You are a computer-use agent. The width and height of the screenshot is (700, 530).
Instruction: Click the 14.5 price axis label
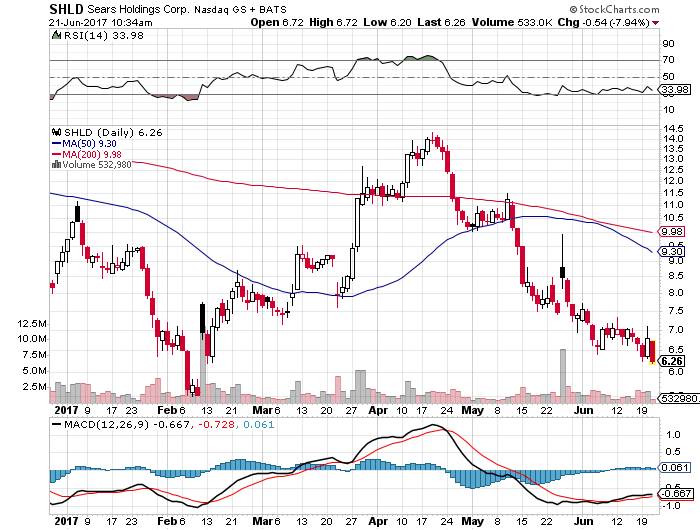pos(673,129)
